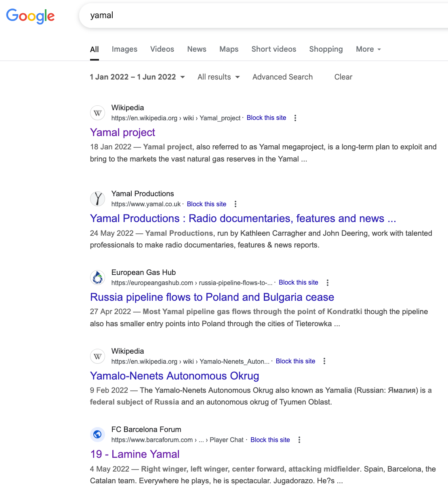Click the European Gas Hub favicon
448x499 pixels.
97,277
